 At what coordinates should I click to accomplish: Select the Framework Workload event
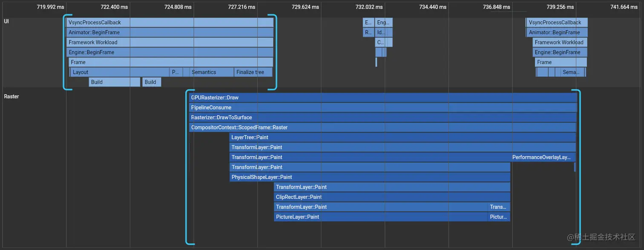click(x=93, y=42)
